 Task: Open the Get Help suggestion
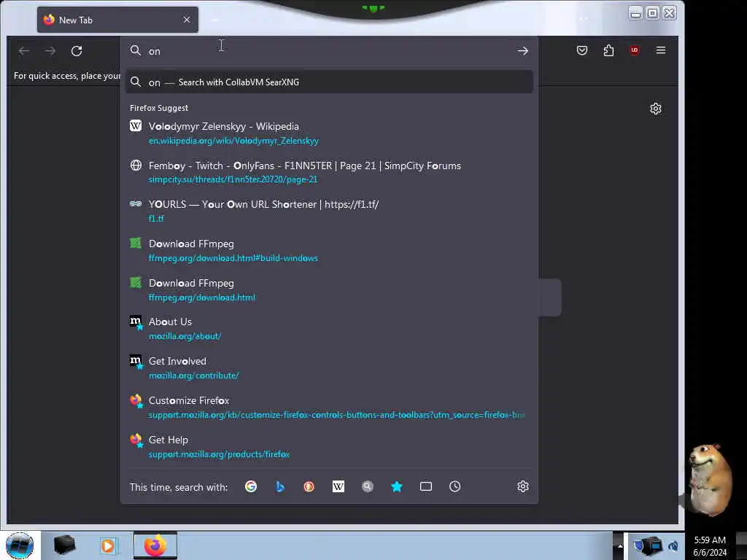point(329,447)
